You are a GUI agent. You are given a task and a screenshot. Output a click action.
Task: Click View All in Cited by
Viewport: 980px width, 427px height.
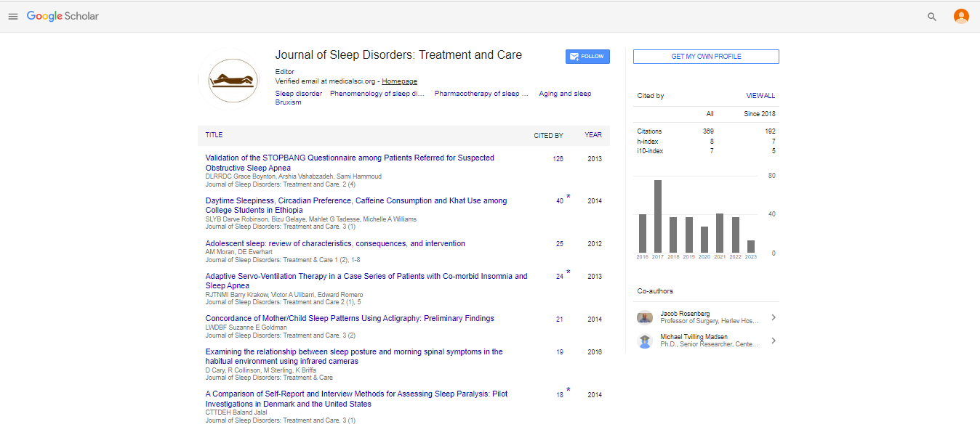pyautogui.click(x=760, y=96)
